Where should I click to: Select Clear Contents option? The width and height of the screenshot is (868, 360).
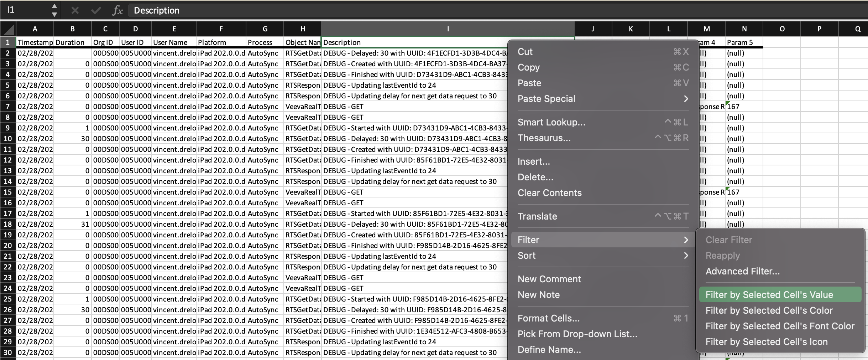549,193
